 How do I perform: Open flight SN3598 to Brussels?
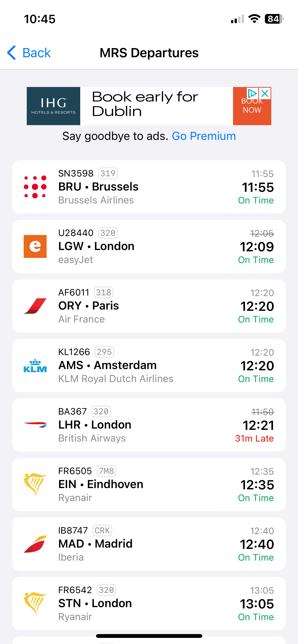point(149,187)
